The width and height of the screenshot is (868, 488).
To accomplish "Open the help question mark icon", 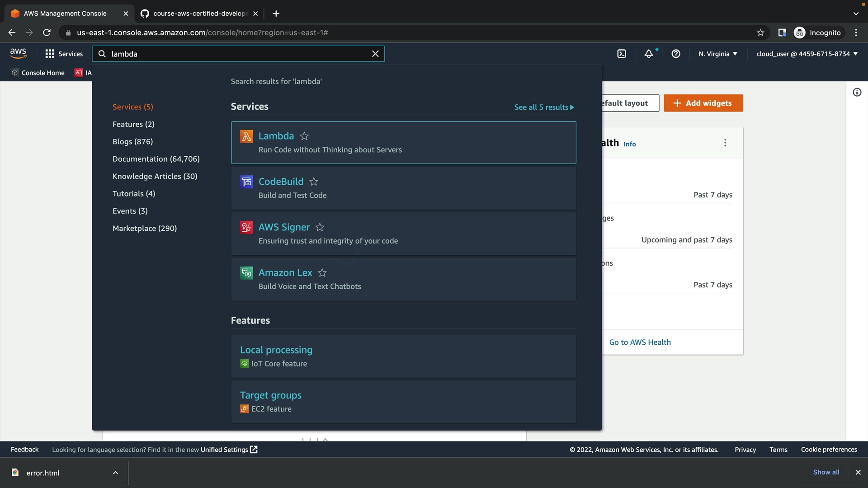I will (676, 54).
